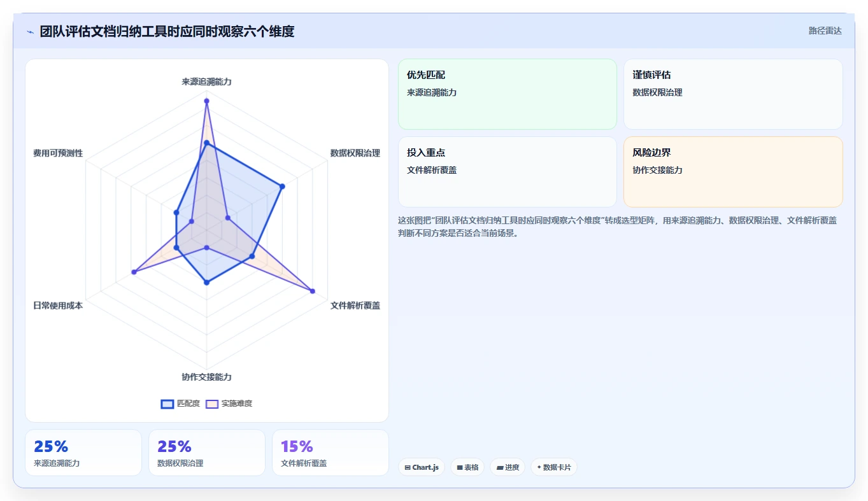Select the 进度 tag
Screen dimensions: 868x501
coord(508,467)
